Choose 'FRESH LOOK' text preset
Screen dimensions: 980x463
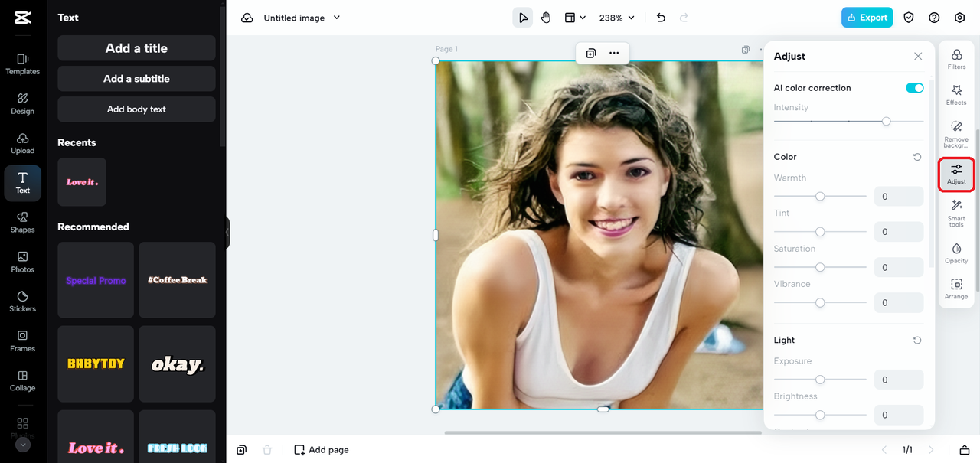coord(178,437)
